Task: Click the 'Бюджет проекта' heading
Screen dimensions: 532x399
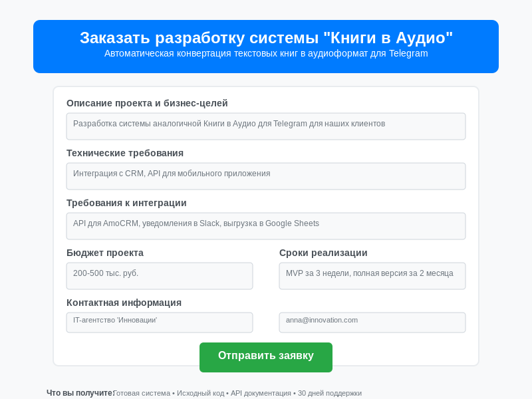Action: [x=105, y=253]
